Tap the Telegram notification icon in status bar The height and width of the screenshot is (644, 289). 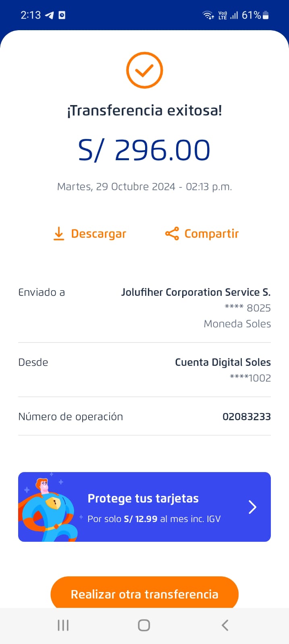click(x=49, y=15)
